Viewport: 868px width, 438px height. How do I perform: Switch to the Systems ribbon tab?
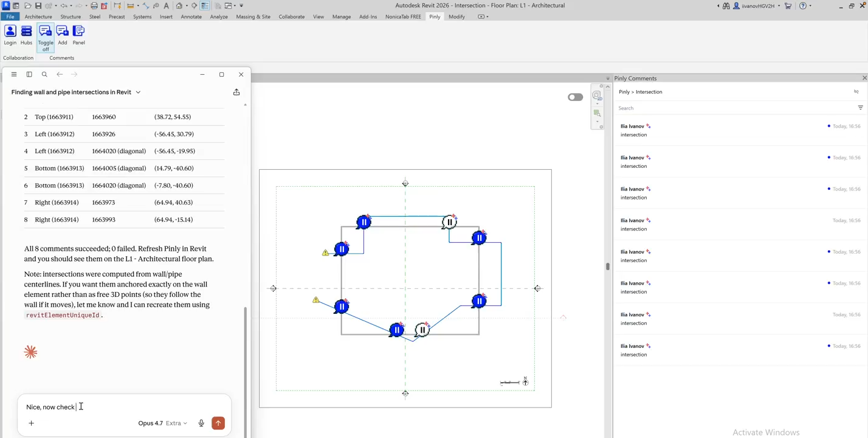142,16
